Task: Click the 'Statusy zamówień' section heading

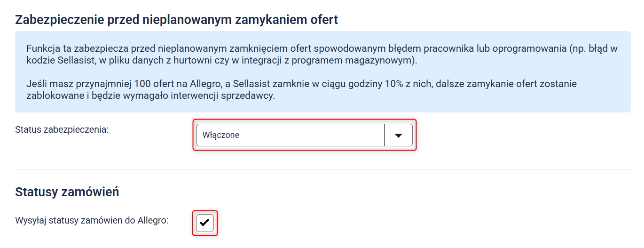Action: click(67, 192)
